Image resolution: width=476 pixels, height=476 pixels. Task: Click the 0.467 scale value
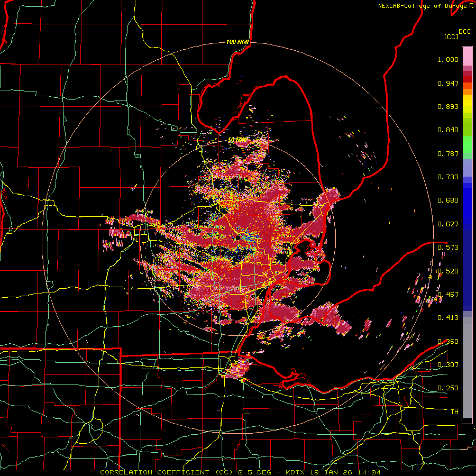coord(448,295)
